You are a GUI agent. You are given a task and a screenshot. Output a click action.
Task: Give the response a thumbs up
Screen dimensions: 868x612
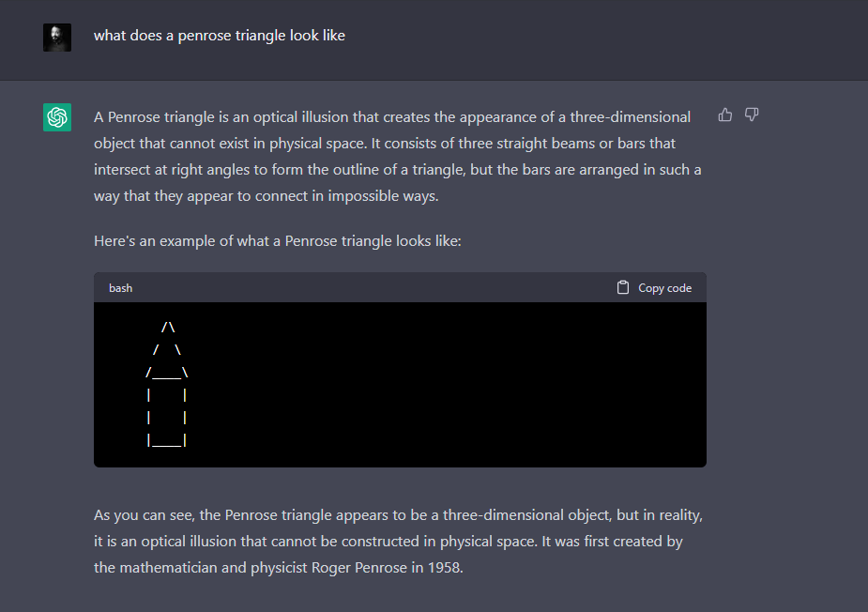point(724,115)
